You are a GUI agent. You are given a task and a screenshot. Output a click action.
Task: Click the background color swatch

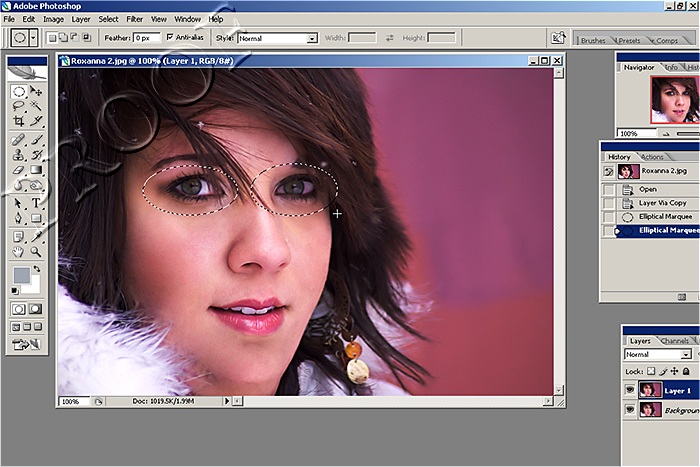tap(35, 286)
